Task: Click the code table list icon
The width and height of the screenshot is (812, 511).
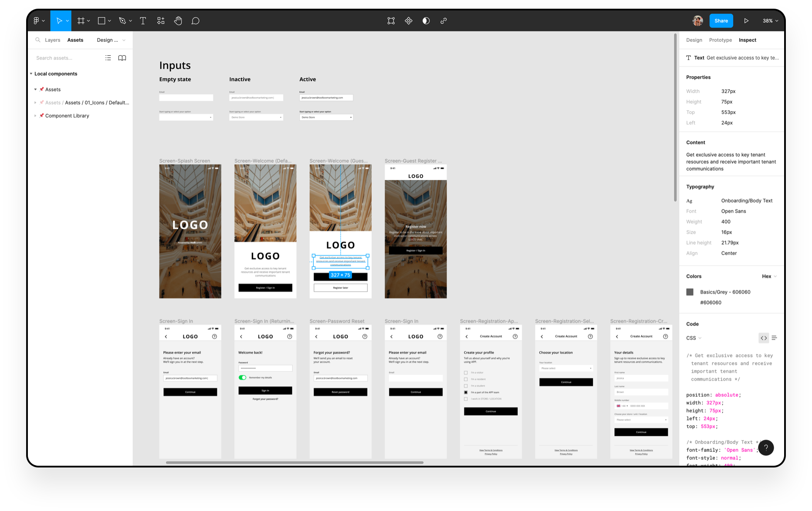Action: coord(774,338)
